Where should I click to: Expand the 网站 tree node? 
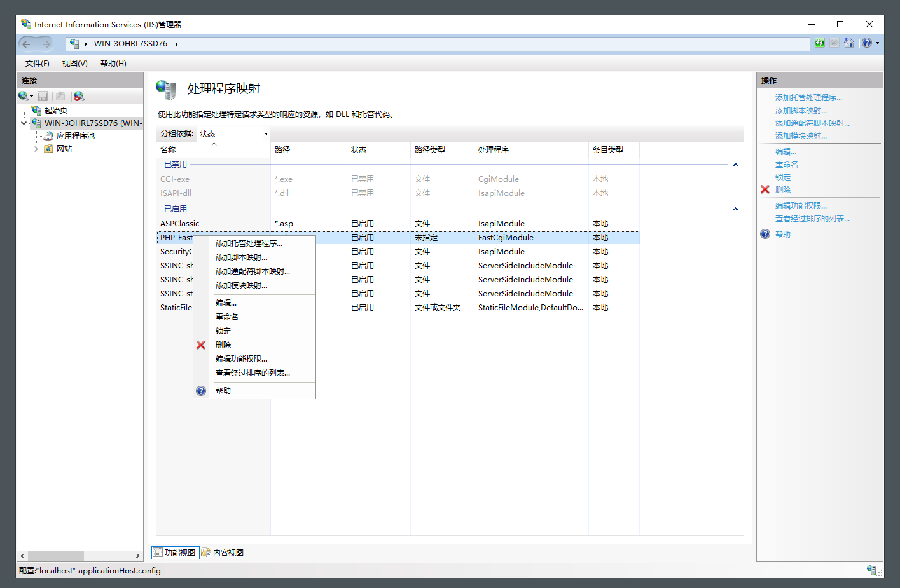[36, 149]
